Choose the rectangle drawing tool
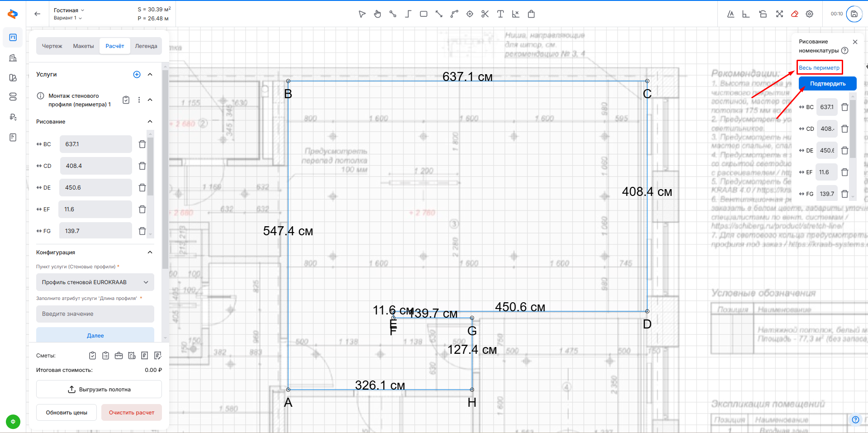The image size is (868, 433). [423, 14]
